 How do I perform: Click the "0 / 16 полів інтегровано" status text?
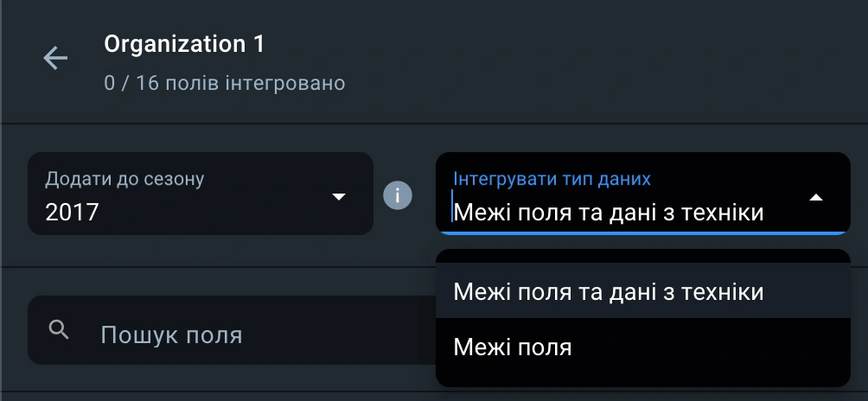pos(224,84)
